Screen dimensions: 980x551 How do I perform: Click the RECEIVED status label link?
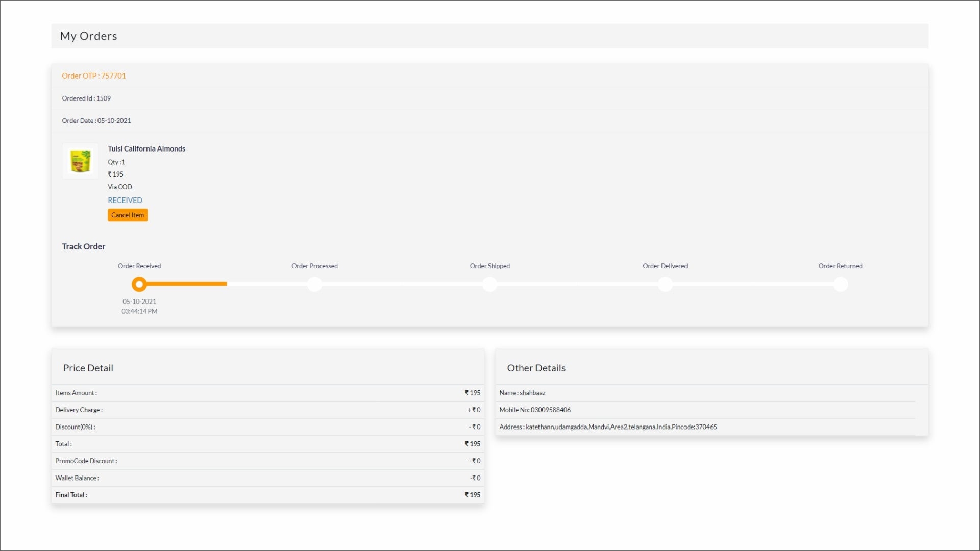click(125, 199)
